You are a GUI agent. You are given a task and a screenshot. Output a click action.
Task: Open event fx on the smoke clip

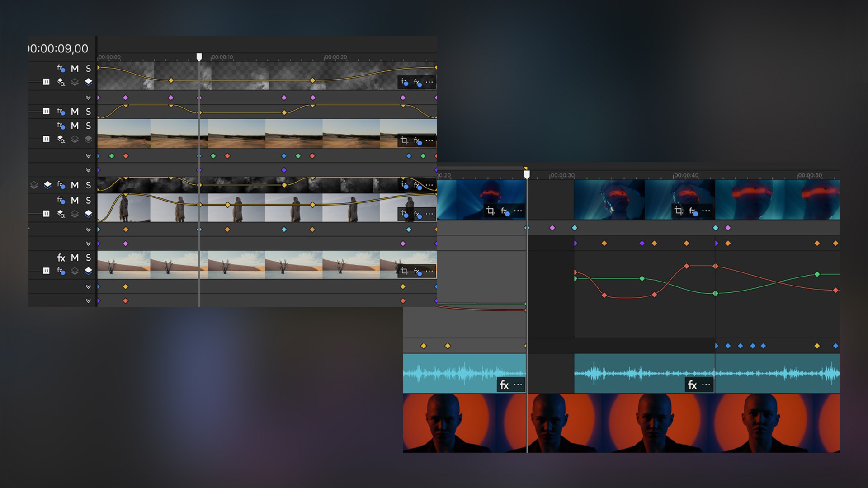click(x=417, y=82)
